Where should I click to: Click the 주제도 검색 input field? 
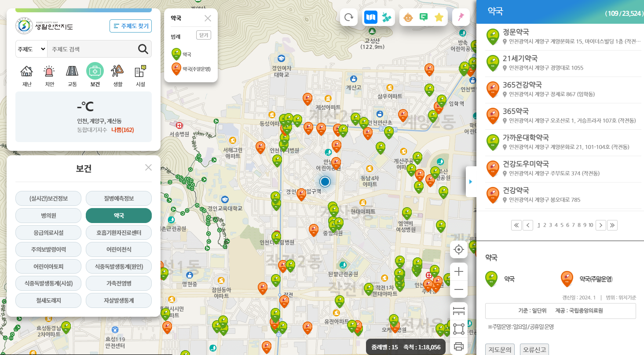tap(91, 49)
